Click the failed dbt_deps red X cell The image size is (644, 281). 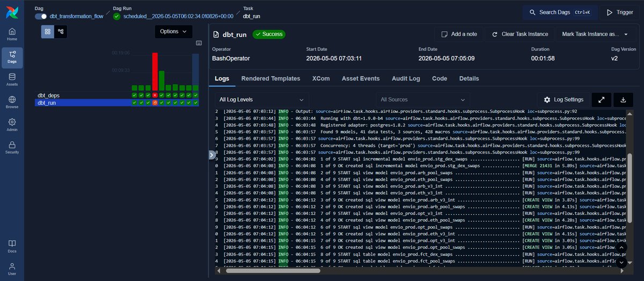(155, 96)
